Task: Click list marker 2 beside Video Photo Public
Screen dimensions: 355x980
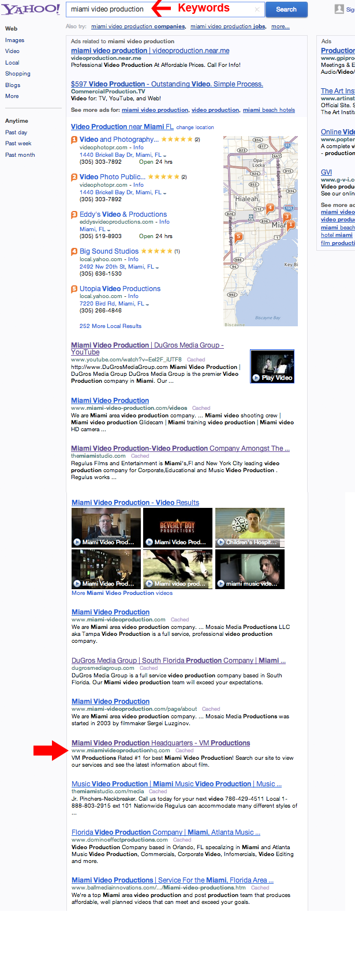Action: (x=74, y=177)
